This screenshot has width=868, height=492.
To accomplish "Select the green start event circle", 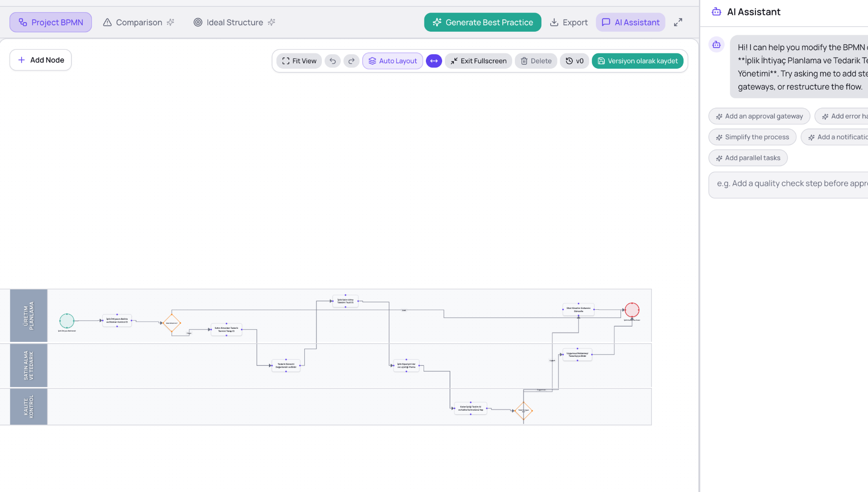I will click(67, 321).
